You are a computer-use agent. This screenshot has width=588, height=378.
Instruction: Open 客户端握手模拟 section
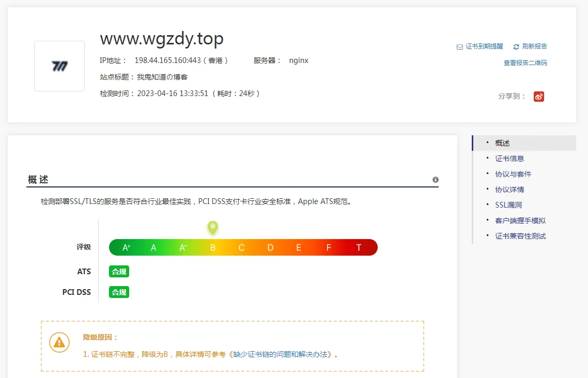pos(520,220)
